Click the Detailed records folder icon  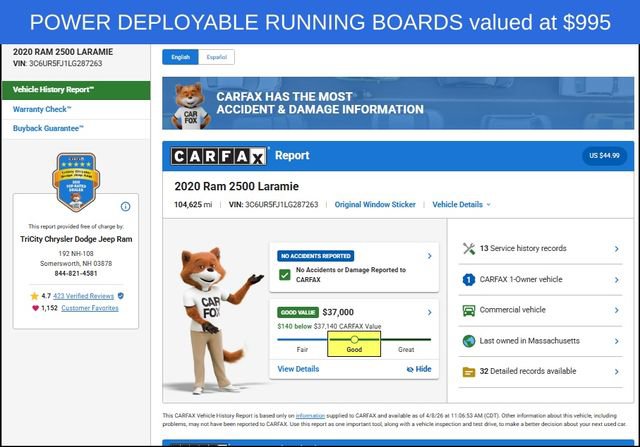pyautogui.click(x=468, y=371)
